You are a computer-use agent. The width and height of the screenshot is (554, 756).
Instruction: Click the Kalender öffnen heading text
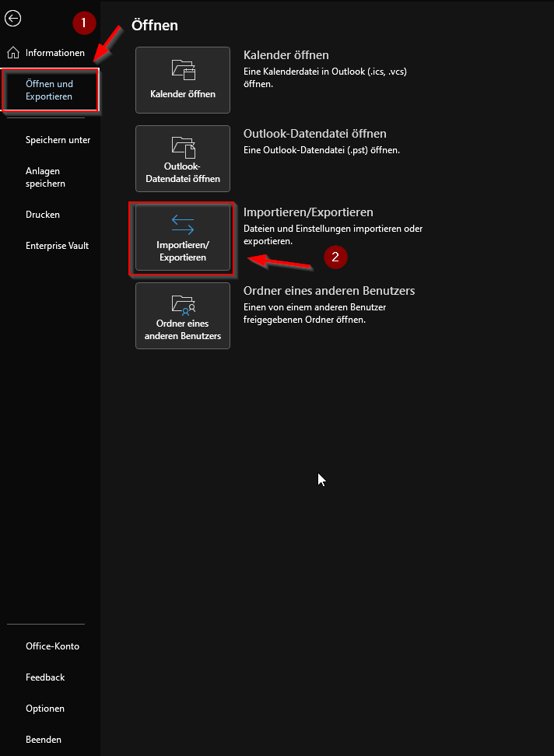point(286,55)
